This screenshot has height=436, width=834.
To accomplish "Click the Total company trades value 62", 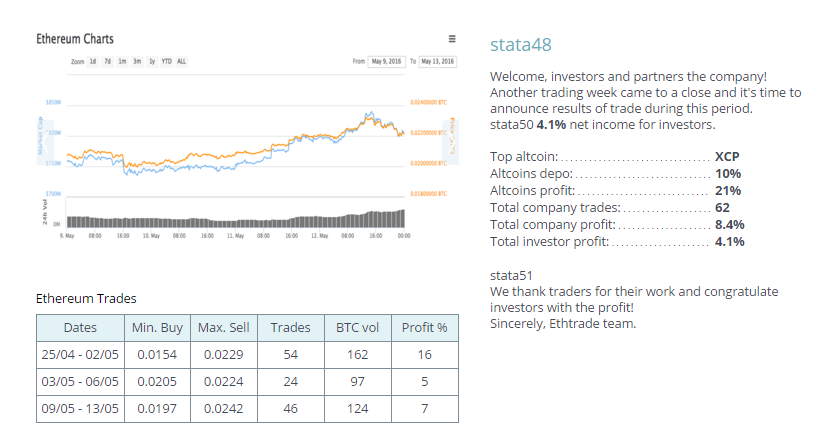I will (722, 208).
